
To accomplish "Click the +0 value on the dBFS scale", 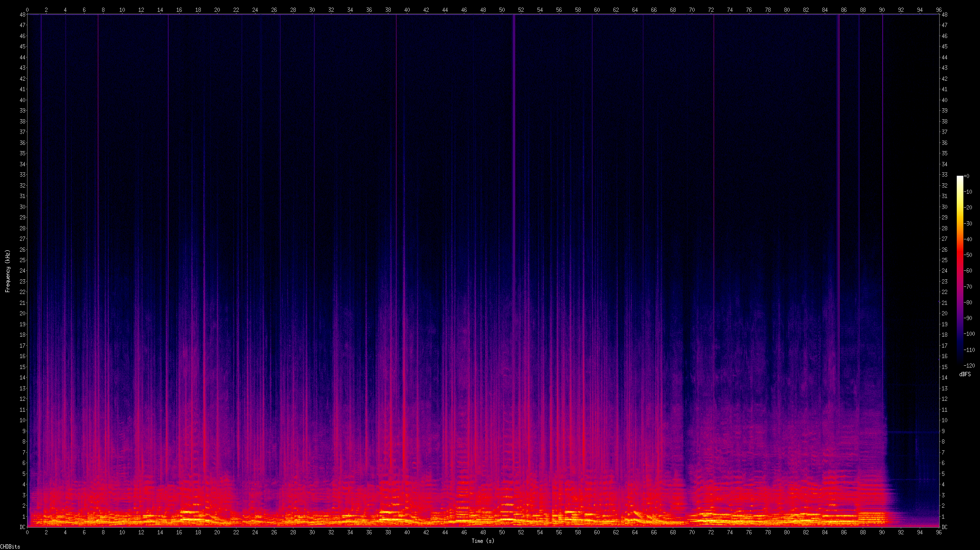I will click(967, 176).
